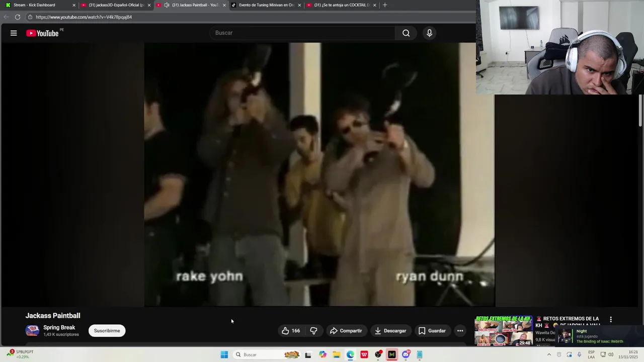Show hidden system tray icons
The height and width of the screenshot is (362, 644).
[x=549, y=355]
